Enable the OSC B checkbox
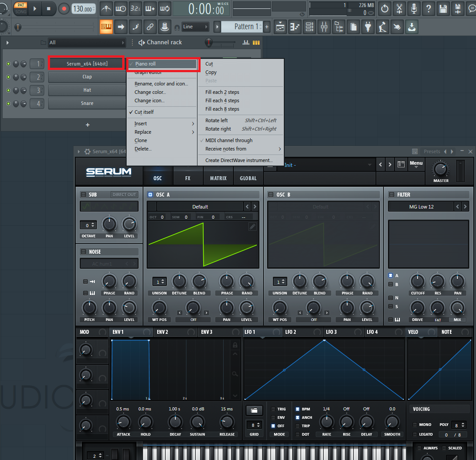Viewport: 476px width, 460px height. [271, 195]
